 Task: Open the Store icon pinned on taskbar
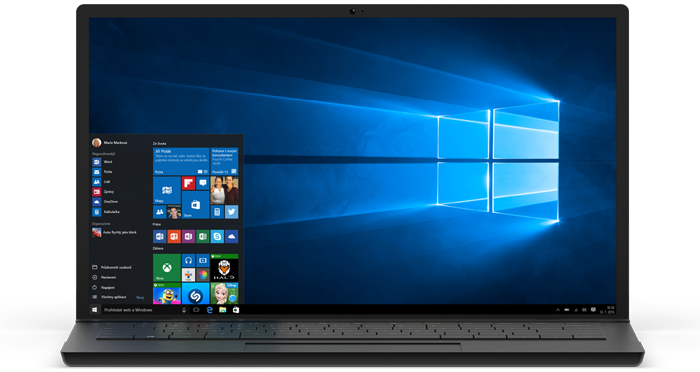pos(236,309)
